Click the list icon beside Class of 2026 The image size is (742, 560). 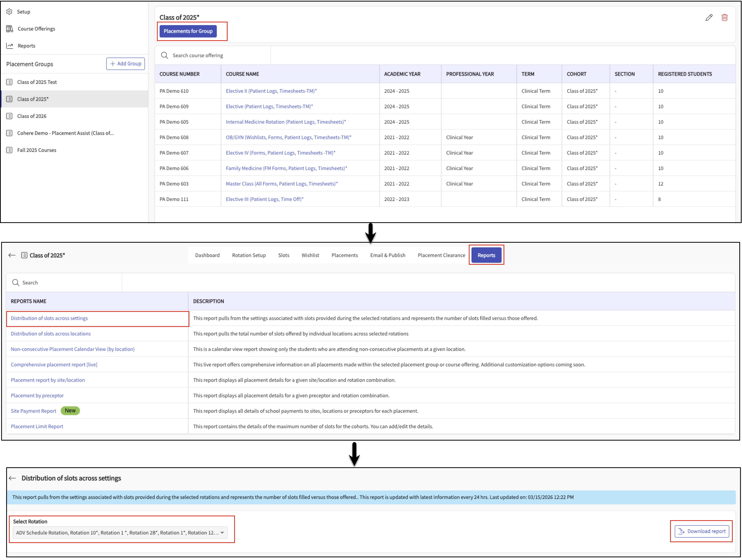[9, 116]
